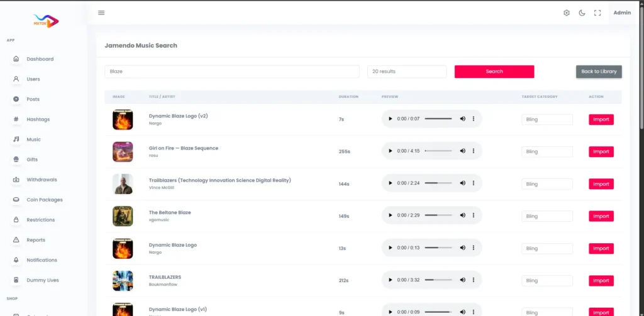
Task: Toggle dark mode with the moon icon
Action: [x=582, y=13]
